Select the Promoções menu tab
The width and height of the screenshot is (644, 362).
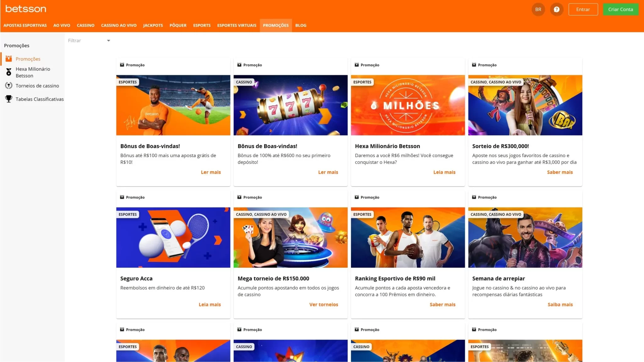click(276, 25)
